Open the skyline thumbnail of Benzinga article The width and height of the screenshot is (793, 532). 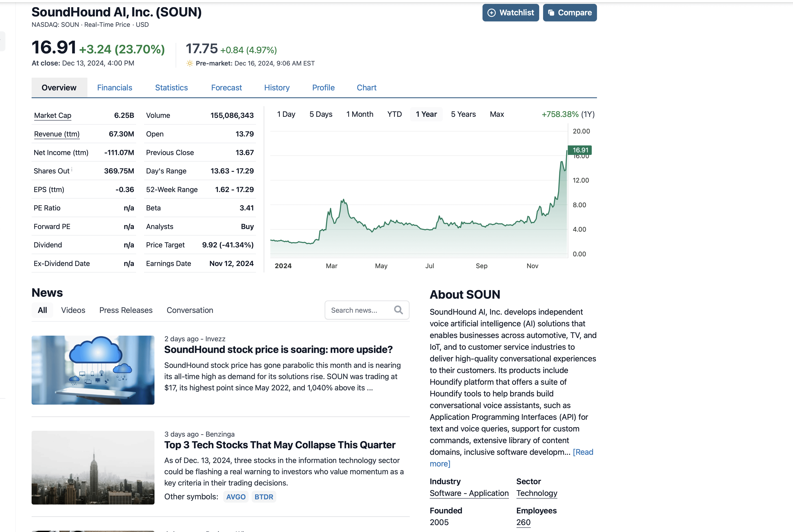93,468
